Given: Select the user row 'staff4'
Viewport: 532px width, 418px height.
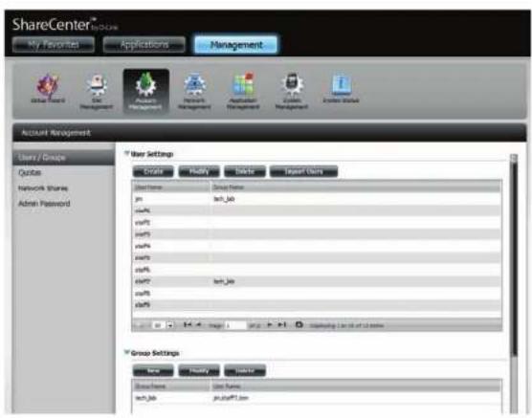Looking at the screenshot, I should (317, 246).
